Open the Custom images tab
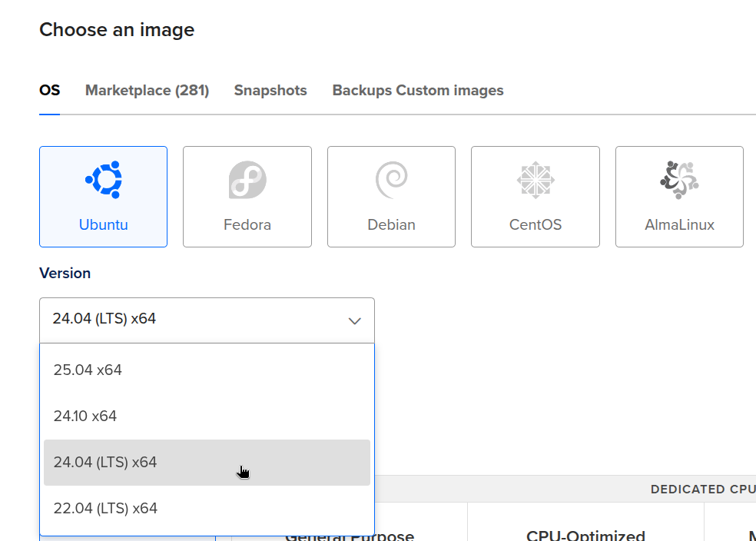 (x=450, y=90)
